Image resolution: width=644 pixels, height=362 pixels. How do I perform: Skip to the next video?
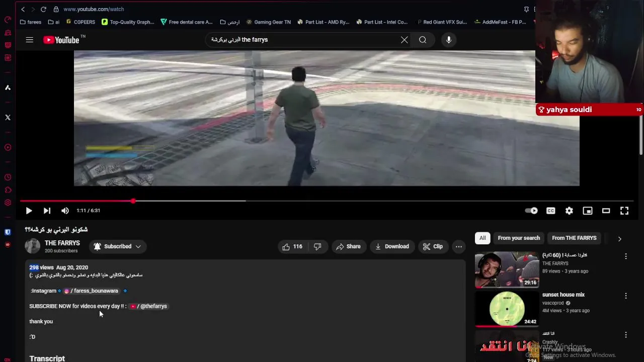(x=47, y=211)
